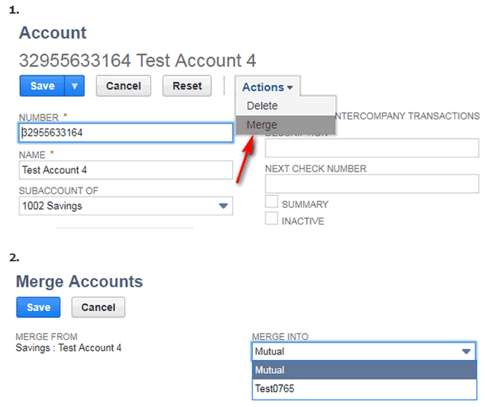485x407 pixels.
Task: Click the Next Check Number field
Action: tap(372, 184)
